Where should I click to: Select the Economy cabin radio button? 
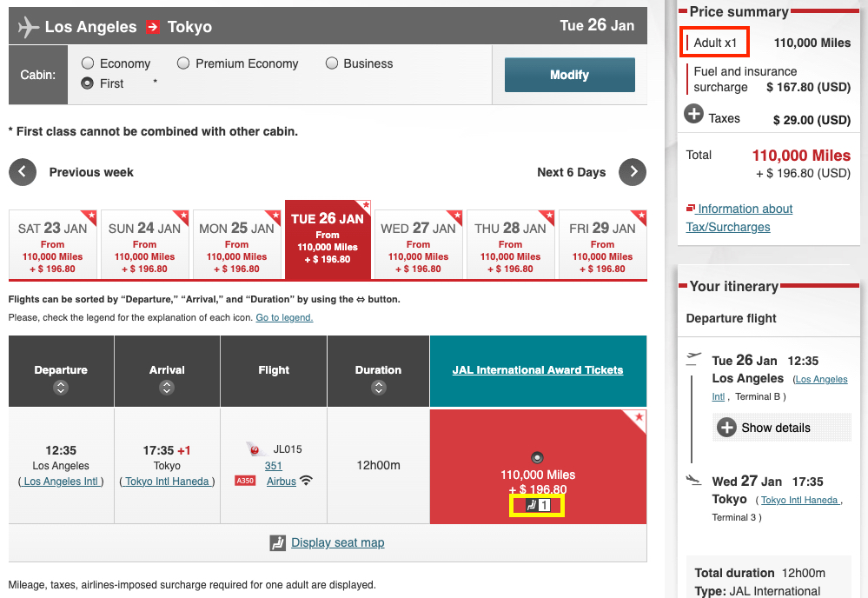coord(88,63)
